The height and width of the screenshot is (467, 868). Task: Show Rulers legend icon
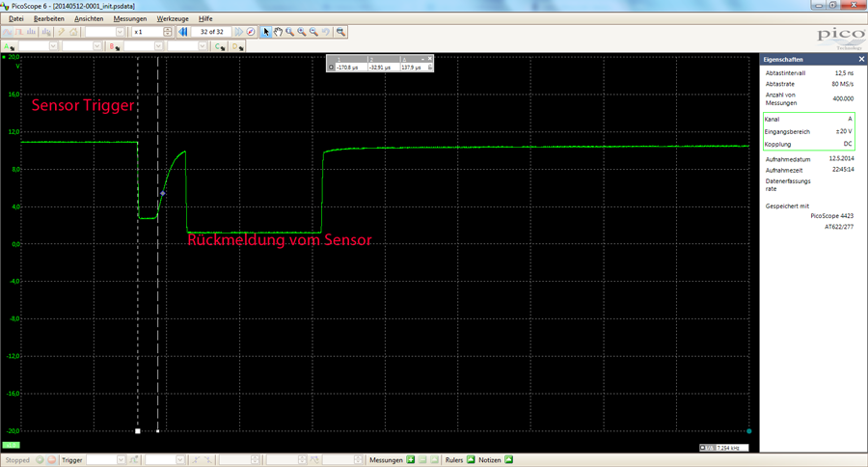click(x=471, y=460)
